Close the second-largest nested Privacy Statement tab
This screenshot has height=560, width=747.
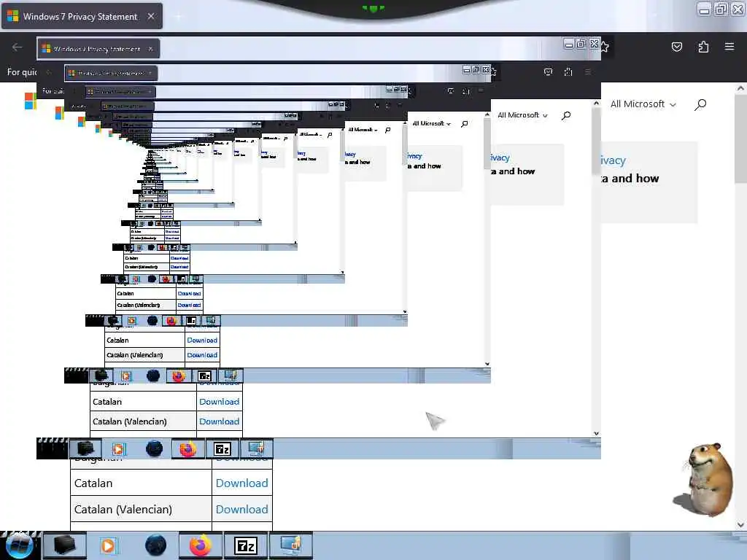pos(150,49)
